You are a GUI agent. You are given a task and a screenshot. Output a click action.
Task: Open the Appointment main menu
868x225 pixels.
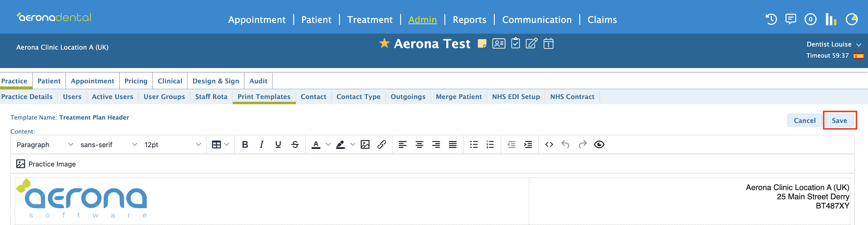pyautogui.click(x=257, y=20)
